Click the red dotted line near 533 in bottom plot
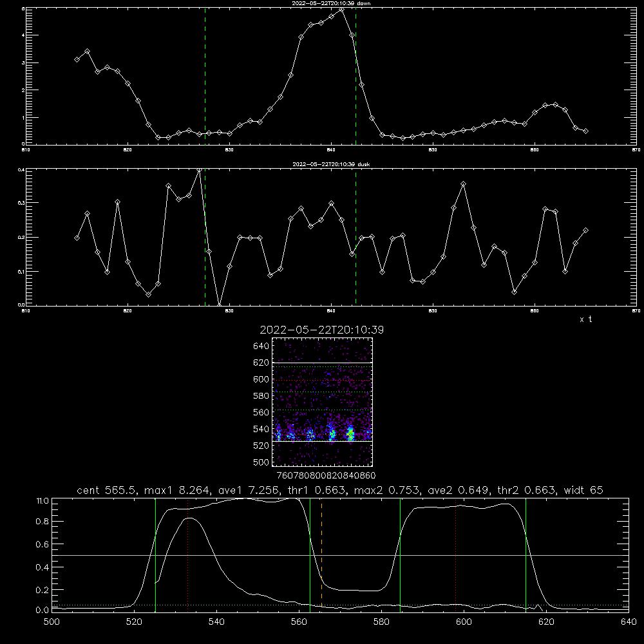 187,554
